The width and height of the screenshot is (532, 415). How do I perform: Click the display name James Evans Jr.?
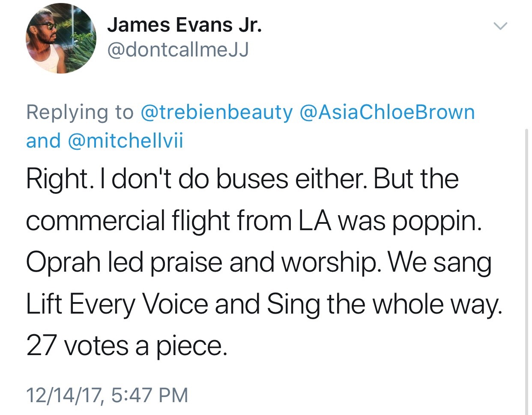[x=184, y=25]
